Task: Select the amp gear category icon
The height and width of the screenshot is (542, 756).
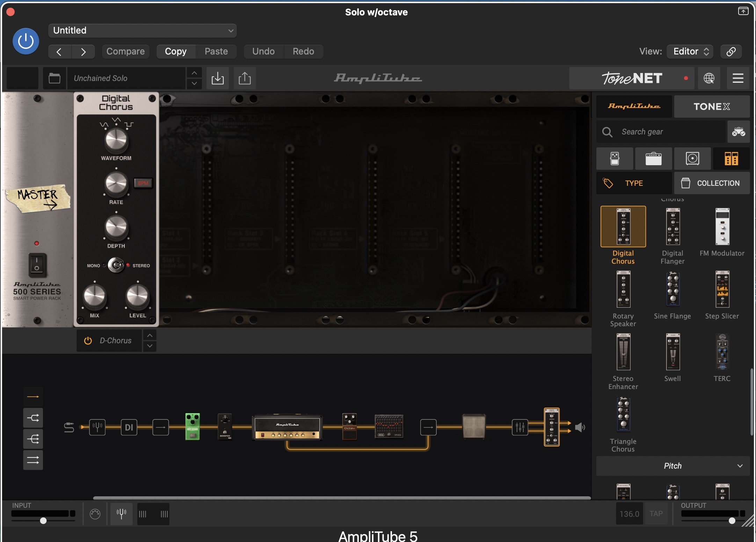Action: click(653, 159)
